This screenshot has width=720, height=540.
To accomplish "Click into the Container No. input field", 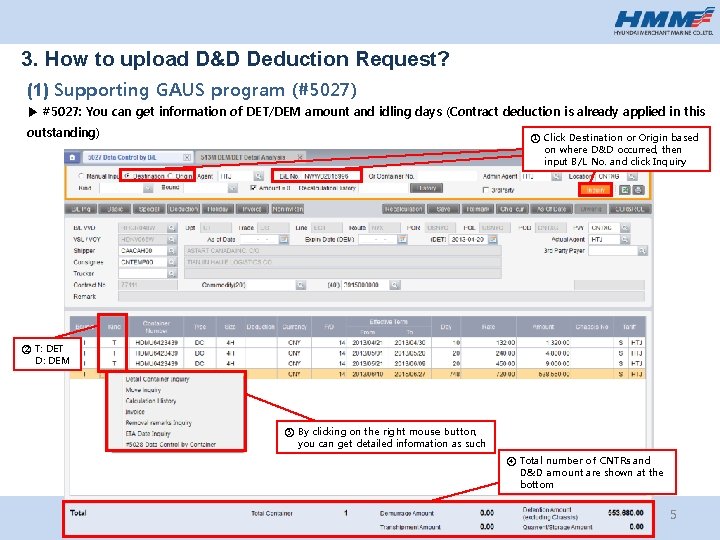I will (446, 176).
